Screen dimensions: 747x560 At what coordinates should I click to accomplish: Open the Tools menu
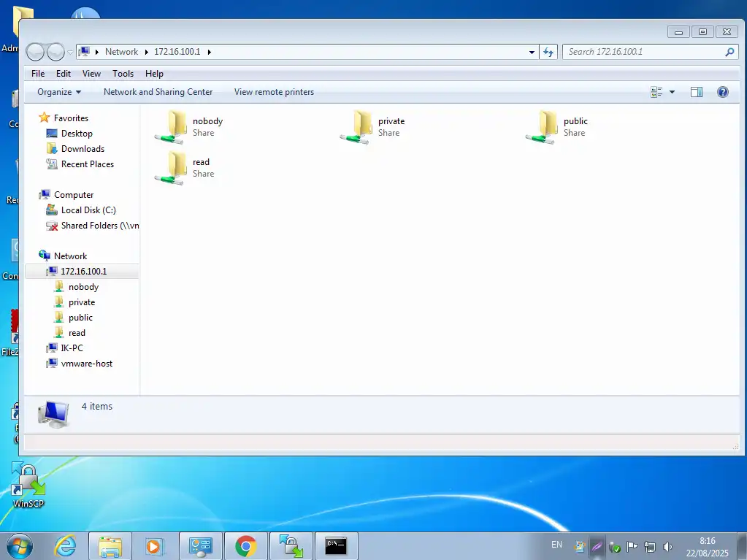[x=123, y=74]
